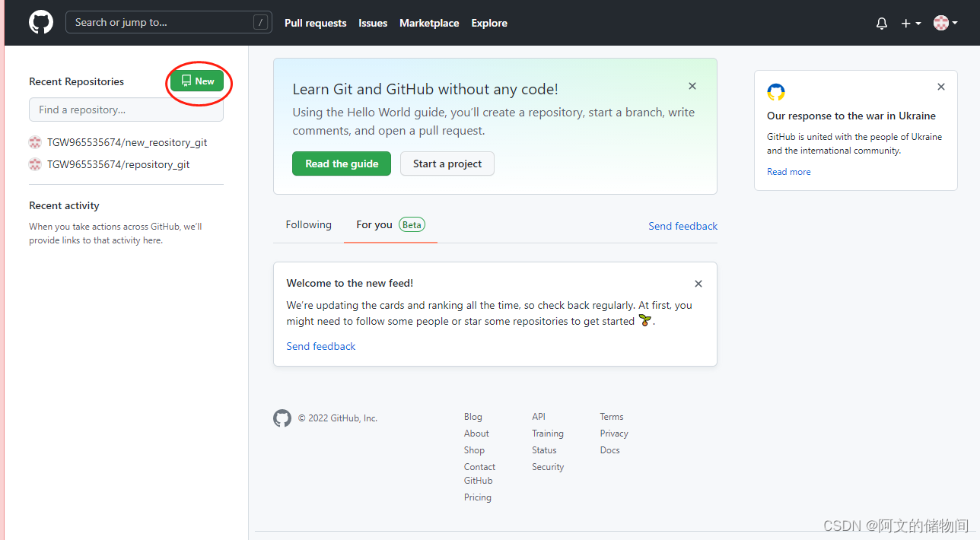
Task: Click avatar beside new_reository_git
Action: 35,142
